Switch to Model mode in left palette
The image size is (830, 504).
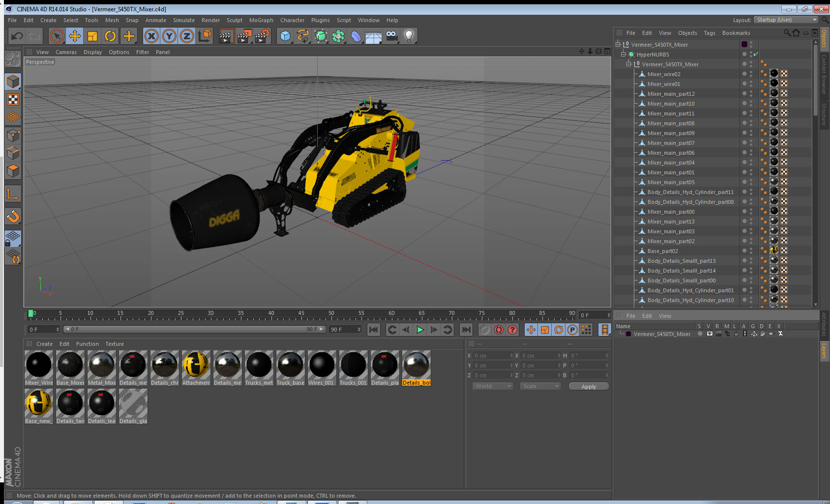[x=13, y=82]
